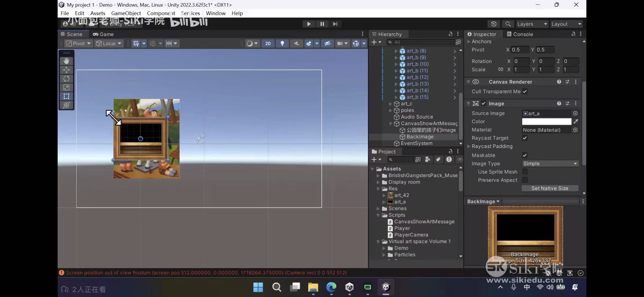
Task: Open the File menu
Action: pos(65,13)
